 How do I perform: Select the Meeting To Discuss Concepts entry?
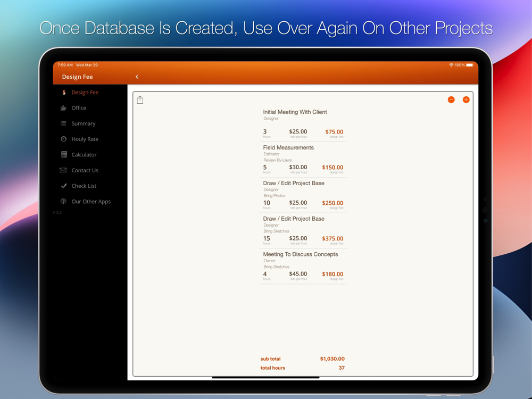click(303, 267)
